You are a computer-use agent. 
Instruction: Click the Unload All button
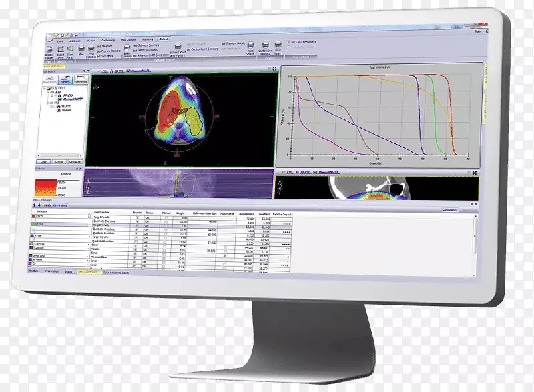coord(75,161)
